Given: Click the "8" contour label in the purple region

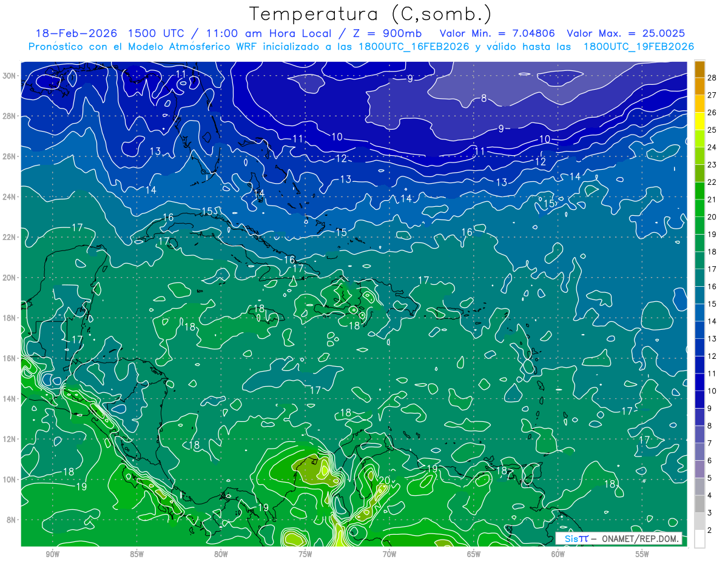Looking at the screenshot, I should pyautogui.click(x=484, y=98).
